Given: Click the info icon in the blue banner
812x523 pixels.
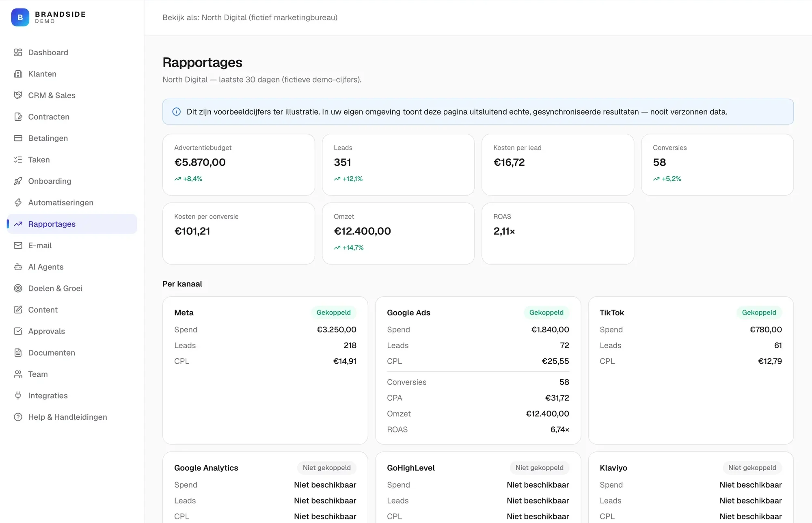Looking at the screenshot, I should (176, 112).
